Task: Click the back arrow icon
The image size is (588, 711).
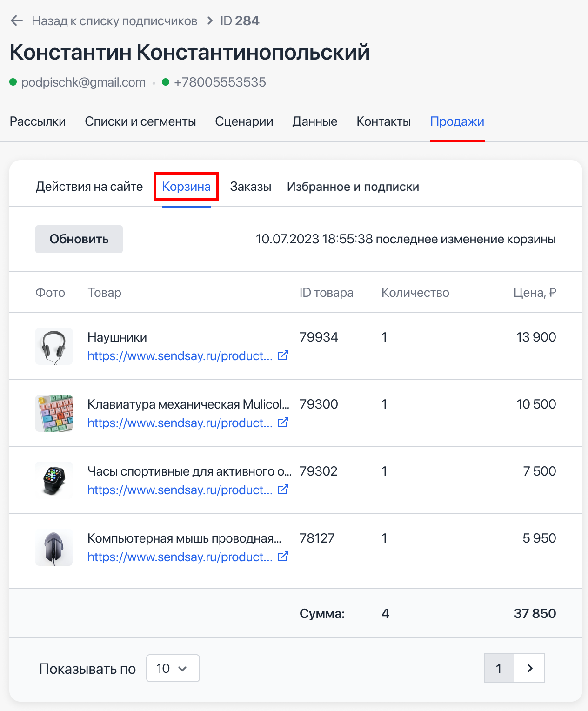Action: 17,21
